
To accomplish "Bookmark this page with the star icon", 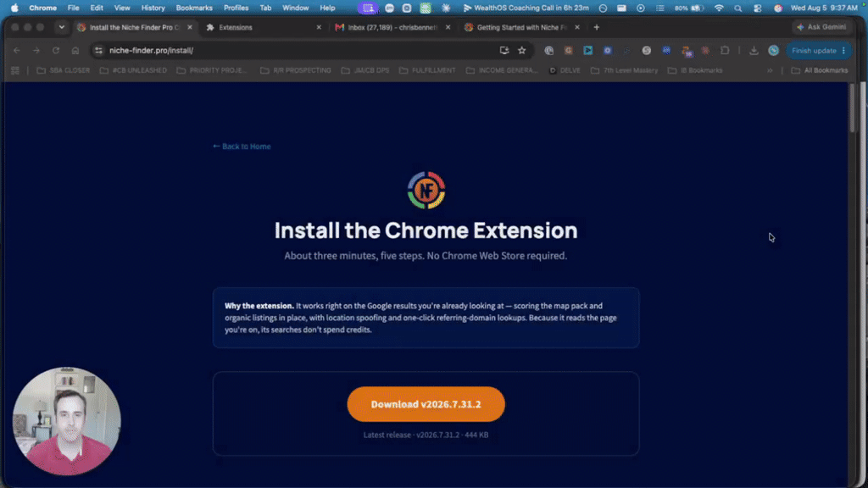I will (x=521, y=50).
